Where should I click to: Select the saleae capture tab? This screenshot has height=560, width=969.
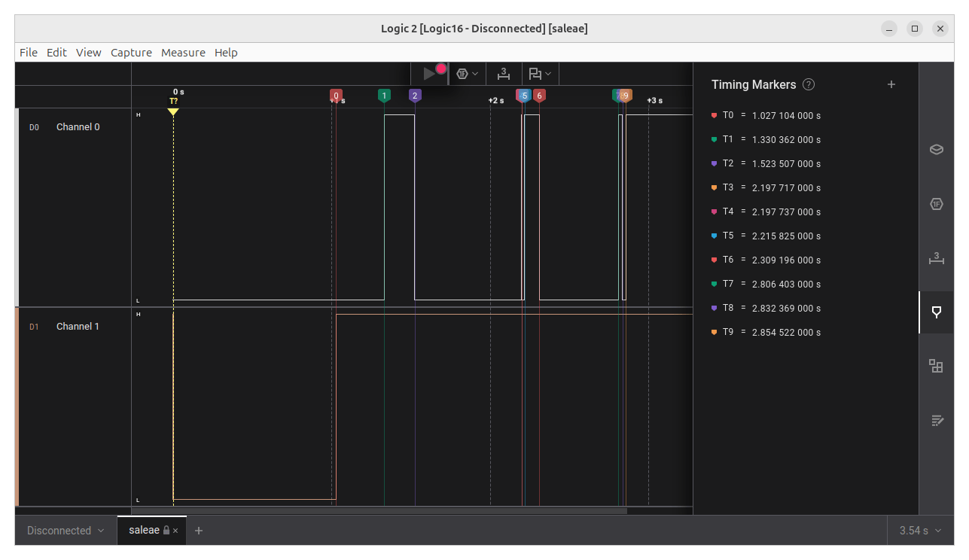click(x=143, y=530)
